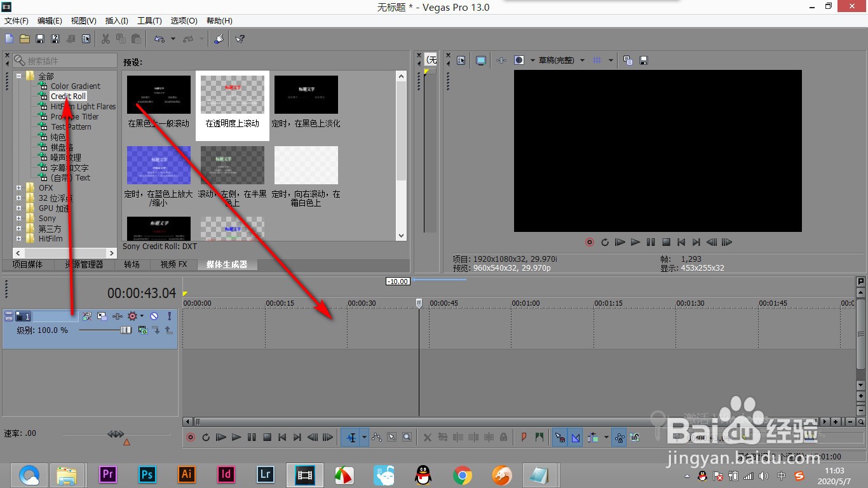This screenshot has height=488, width=868.
Task: Click the Paste clipboard icon
Action: click(x=136, y=39)
